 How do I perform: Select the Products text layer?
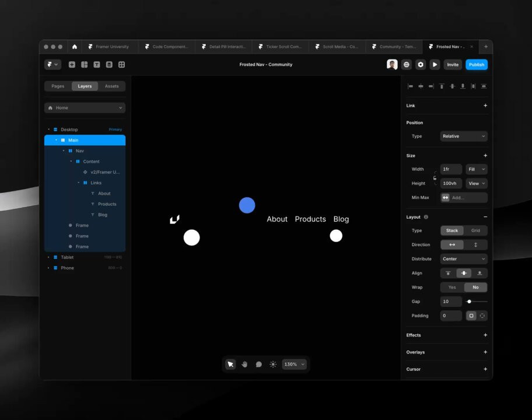(x=107, y=204)
